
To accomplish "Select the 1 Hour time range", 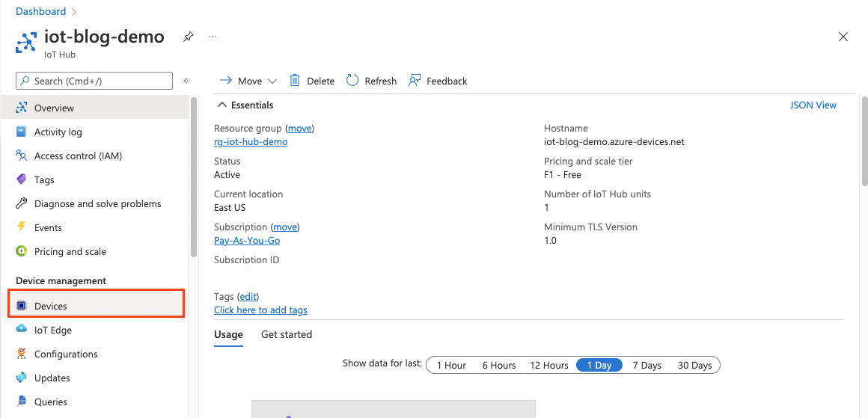I will [x=451, y=365].
